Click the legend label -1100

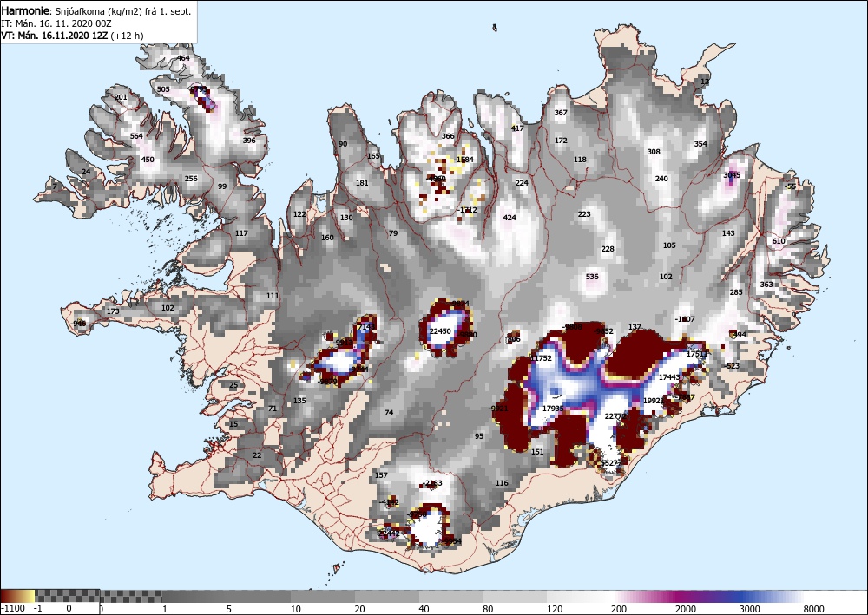click(13, 609)
